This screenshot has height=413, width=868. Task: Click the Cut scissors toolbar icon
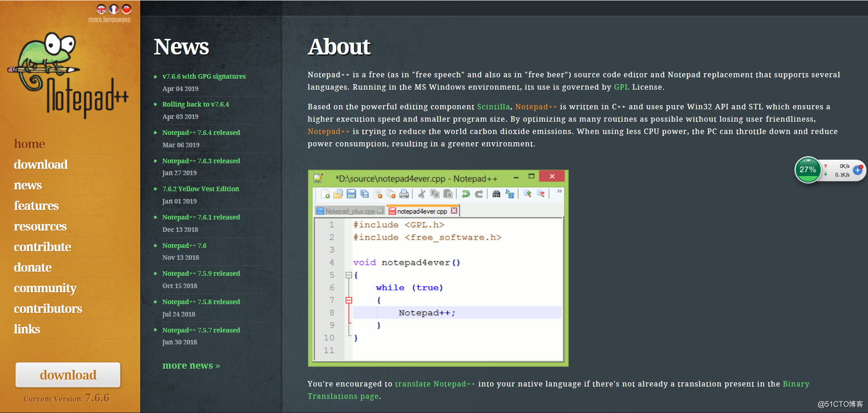coord(422,194)
